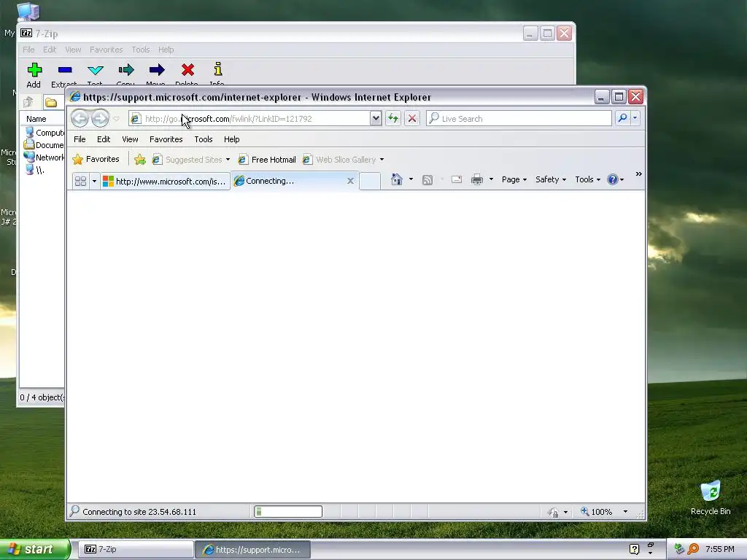Click the Info icon in 7-Zip
Image resolution: width=747 pixels, height=560 pixels.
tap(217, 69)
